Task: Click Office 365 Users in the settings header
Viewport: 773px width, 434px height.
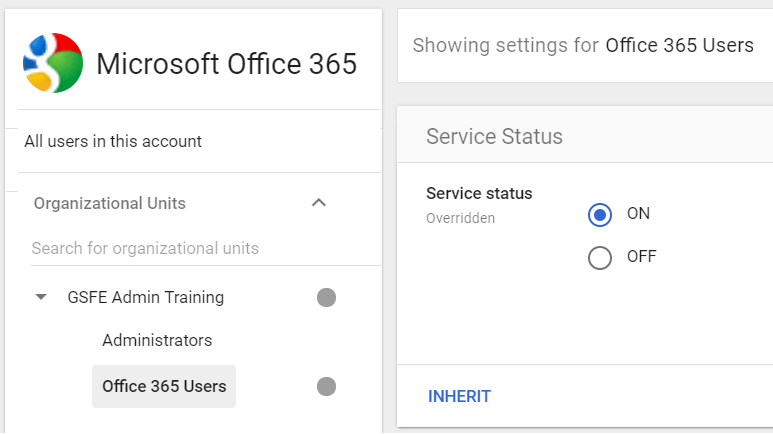Action: point(679,46)
